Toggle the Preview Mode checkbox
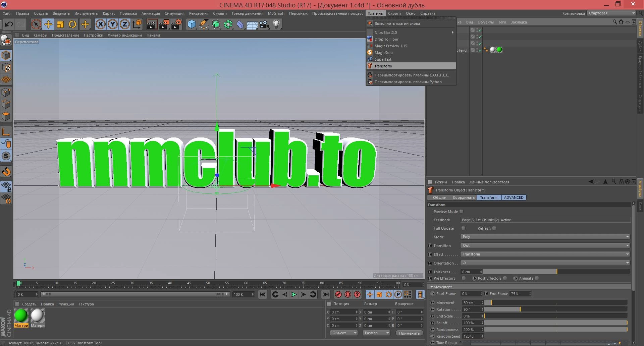 click(x=462, y=212)
